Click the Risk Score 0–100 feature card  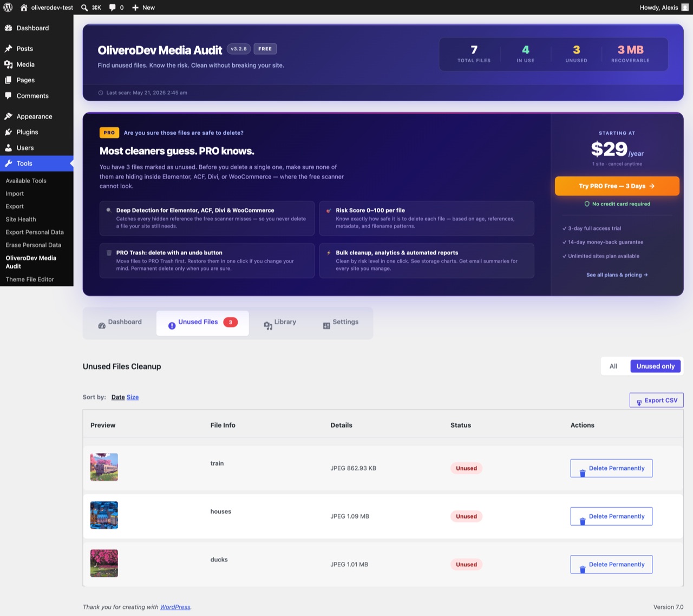point(427,218)
